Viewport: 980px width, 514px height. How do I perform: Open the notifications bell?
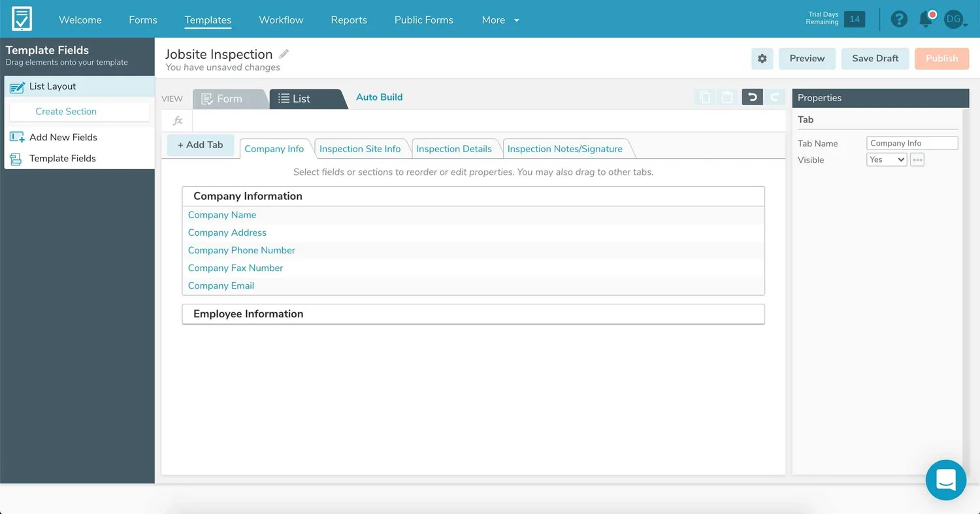926,19
